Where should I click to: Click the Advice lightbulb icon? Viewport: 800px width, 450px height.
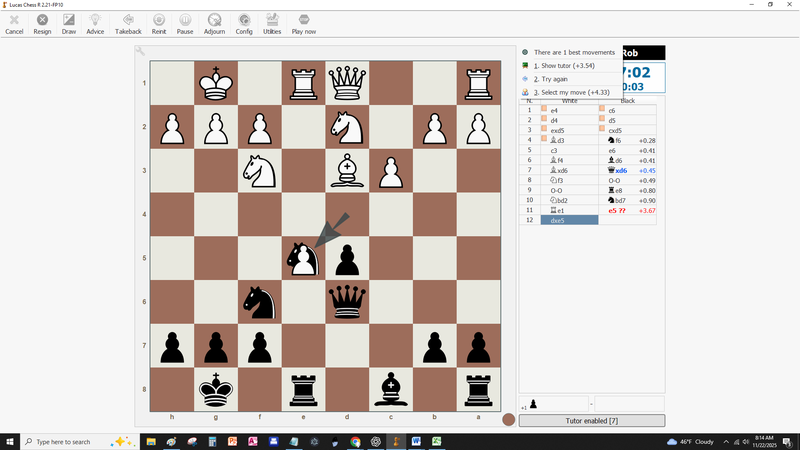pyautogui.click(x=95, y=23)
